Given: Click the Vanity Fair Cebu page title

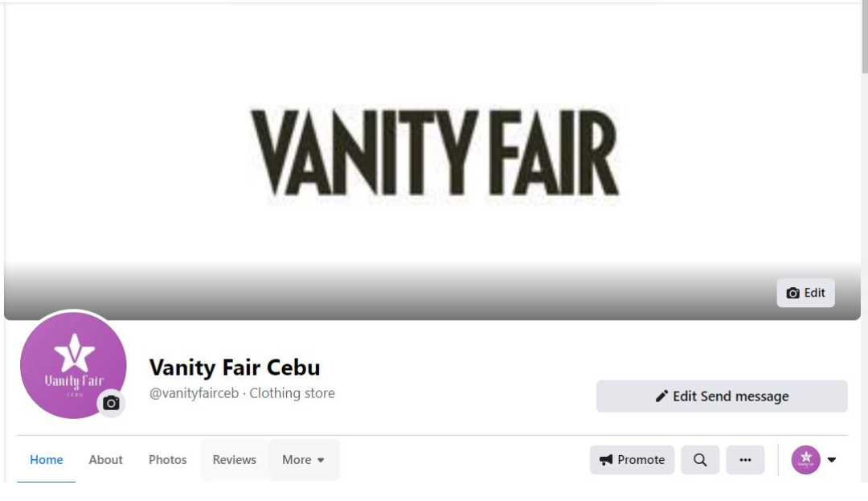Looking at the screenshot, I should coord(235,368).
